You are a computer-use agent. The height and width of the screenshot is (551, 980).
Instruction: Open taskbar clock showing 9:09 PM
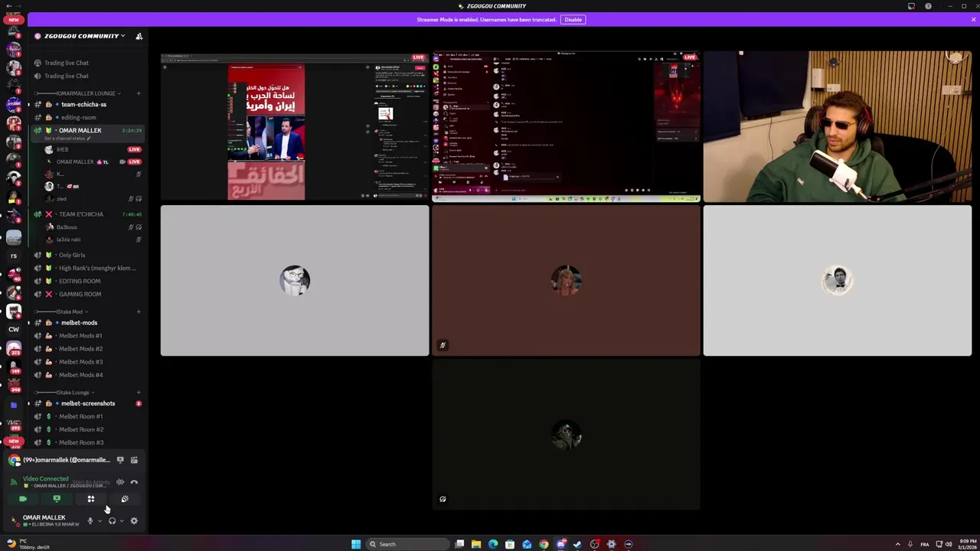967,544
